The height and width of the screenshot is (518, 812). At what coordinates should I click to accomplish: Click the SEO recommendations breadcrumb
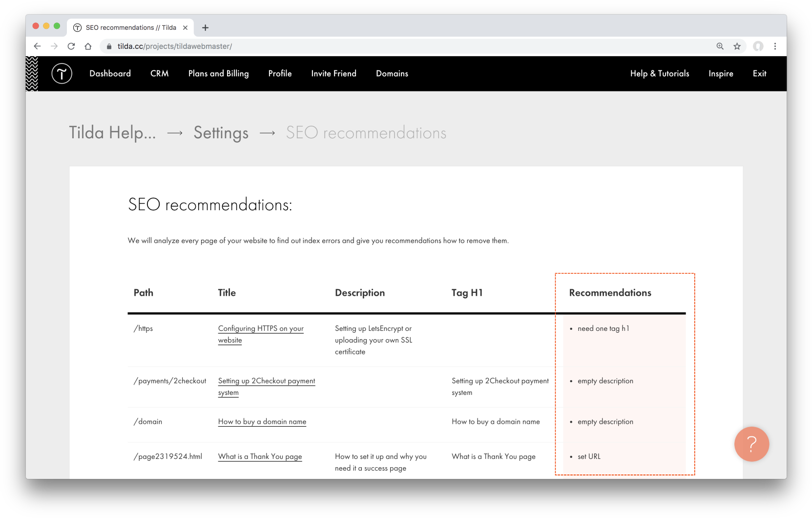click(x=366, y=133)
